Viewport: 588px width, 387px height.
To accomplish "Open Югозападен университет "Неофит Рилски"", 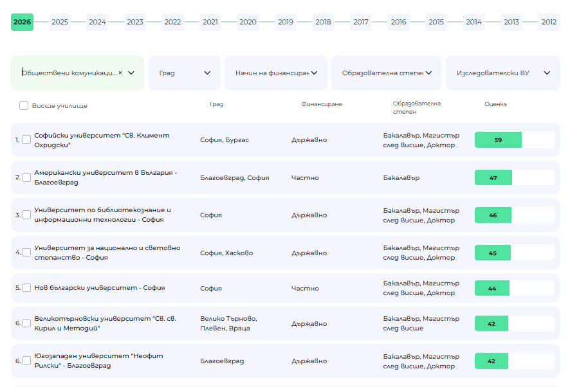I will [x=98, y=361].
